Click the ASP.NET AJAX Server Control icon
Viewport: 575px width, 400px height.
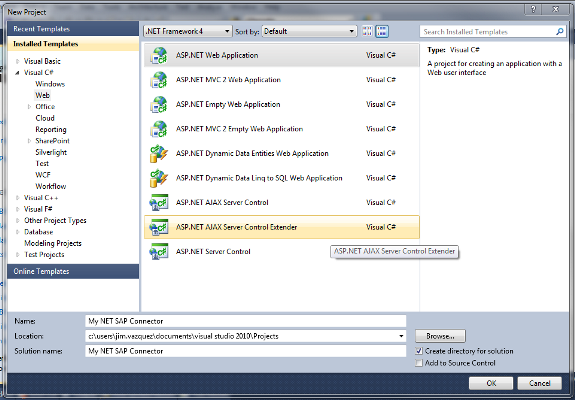click(159, 203)
